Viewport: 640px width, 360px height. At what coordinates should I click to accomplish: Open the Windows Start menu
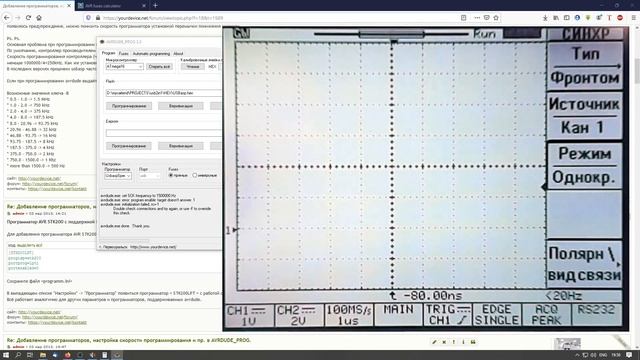pyautogui.click(x=6, y=355)
